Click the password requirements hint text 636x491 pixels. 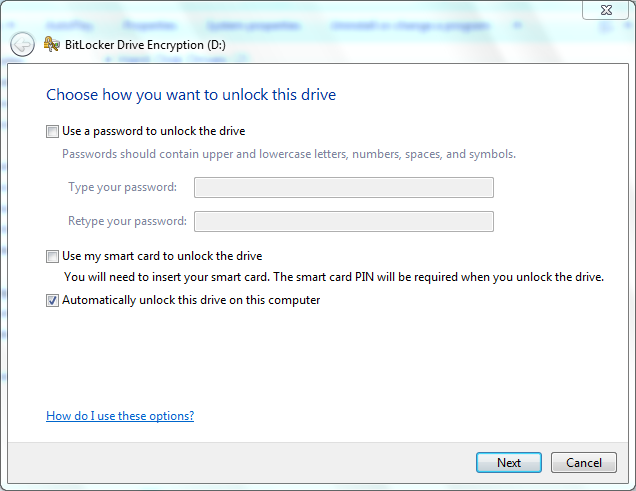[289, 154]
